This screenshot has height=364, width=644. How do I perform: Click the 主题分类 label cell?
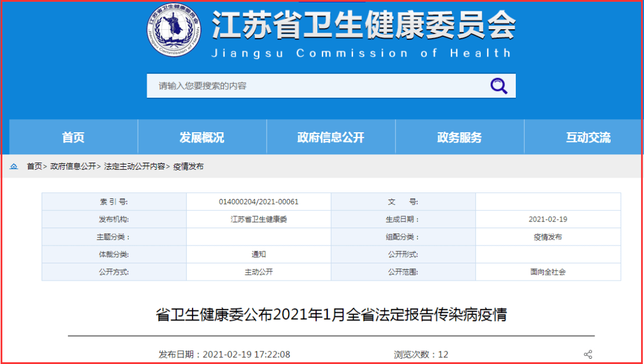pos(114,237)
